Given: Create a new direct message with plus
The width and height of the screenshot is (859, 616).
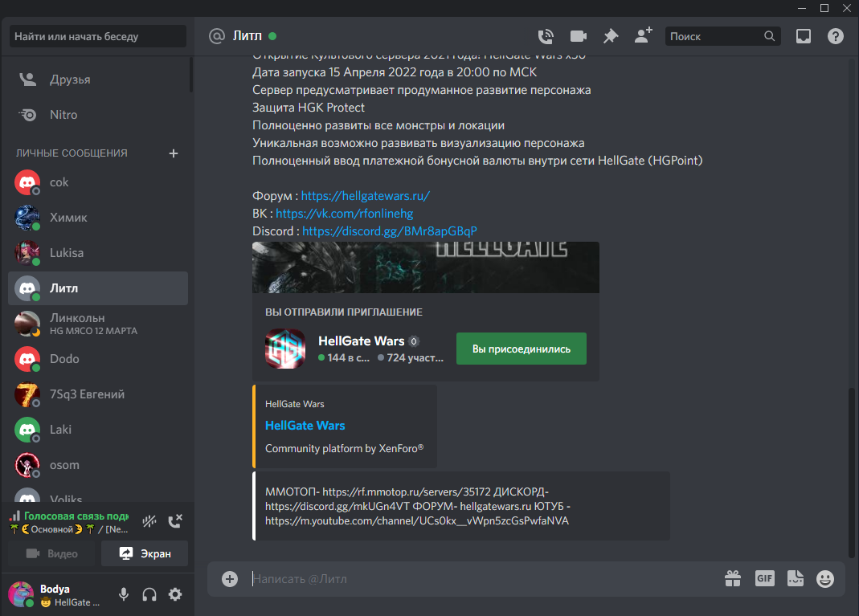Looking at the screenshot, I should [x=174, y=153].
